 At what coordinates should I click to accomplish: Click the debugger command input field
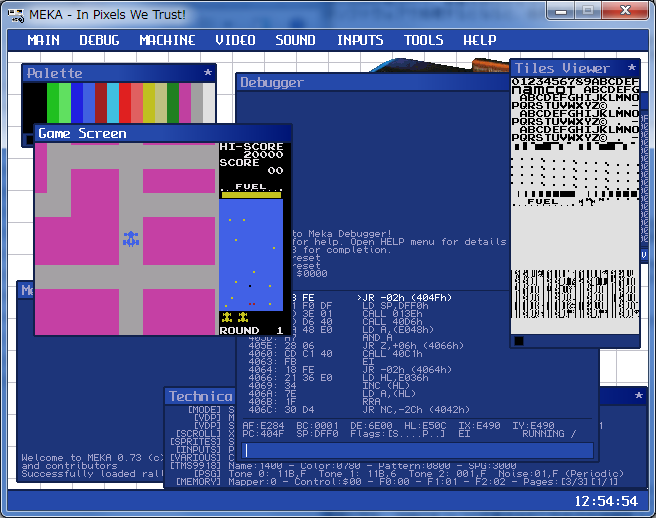(418, 451)
